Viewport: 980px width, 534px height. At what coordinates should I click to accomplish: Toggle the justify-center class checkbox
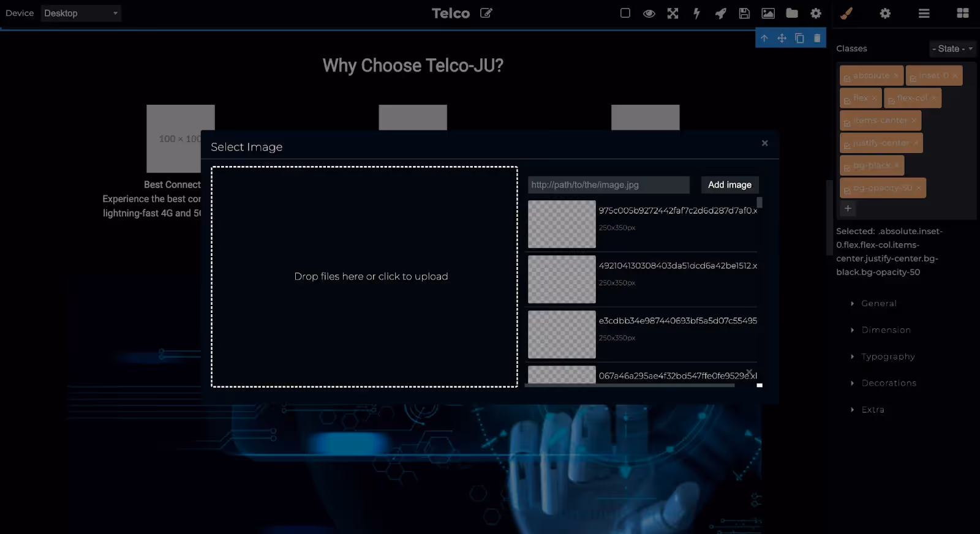[847, 146]
